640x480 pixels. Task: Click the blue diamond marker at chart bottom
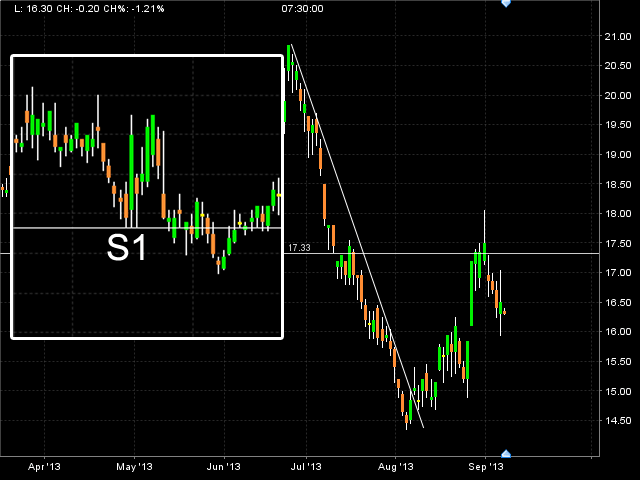pyautogui.click(x=506, y=453)
